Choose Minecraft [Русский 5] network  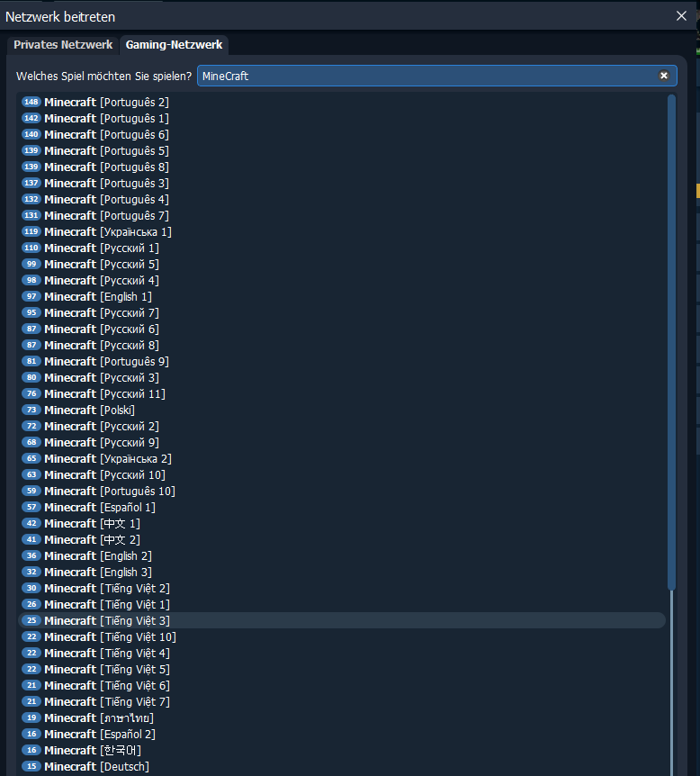click(342, 265)
